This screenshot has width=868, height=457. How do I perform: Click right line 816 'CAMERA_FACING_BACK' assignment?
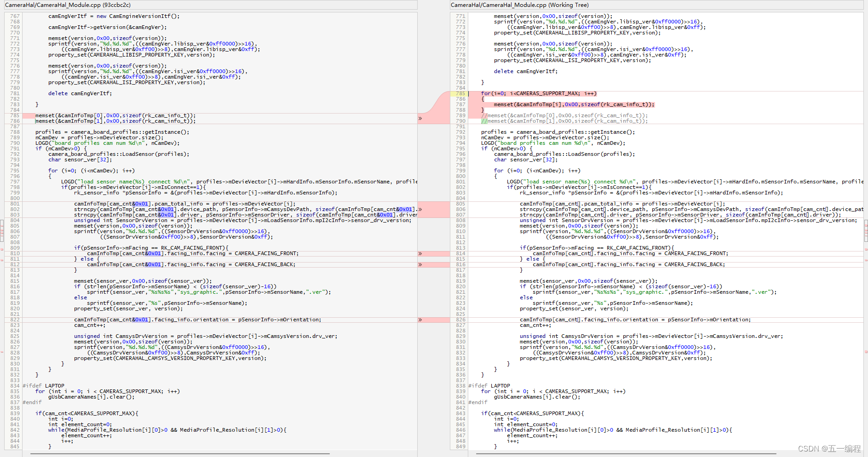(629, 265)
